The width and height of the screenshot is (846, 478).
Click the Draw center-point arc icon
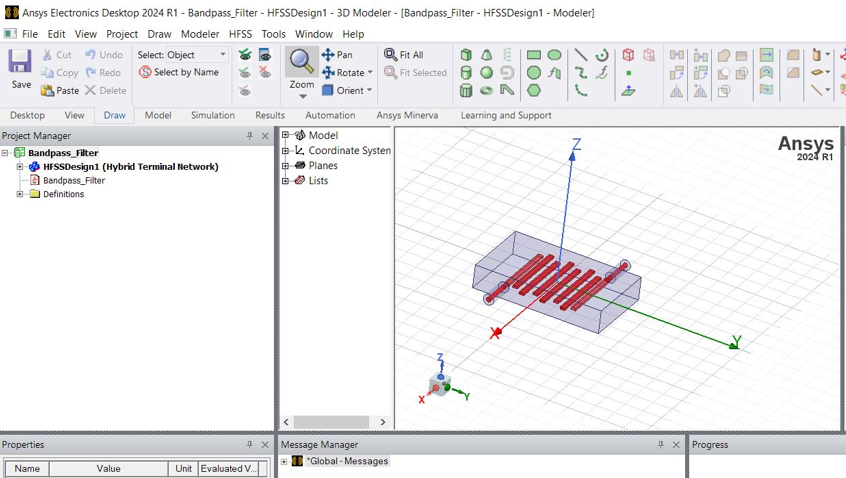pyautogui.click(x=602, y=55)
